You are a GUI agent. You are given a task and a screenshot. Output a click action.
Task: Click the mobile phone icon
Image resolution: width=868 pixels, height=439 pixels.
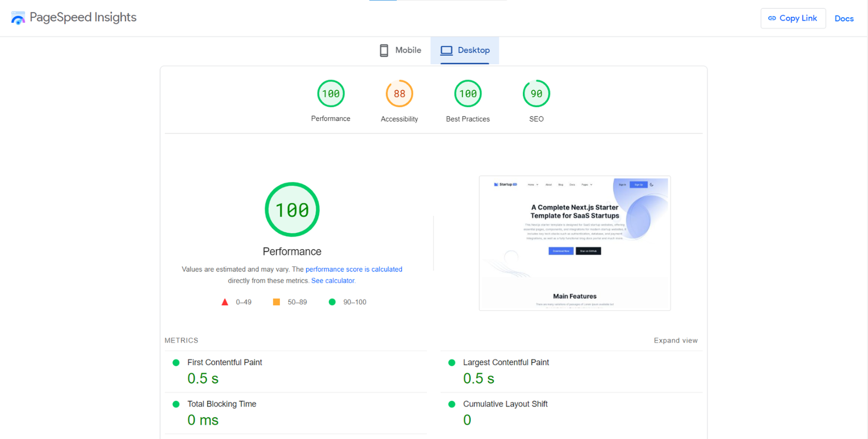pyautogui.click(x=384, y=50)
